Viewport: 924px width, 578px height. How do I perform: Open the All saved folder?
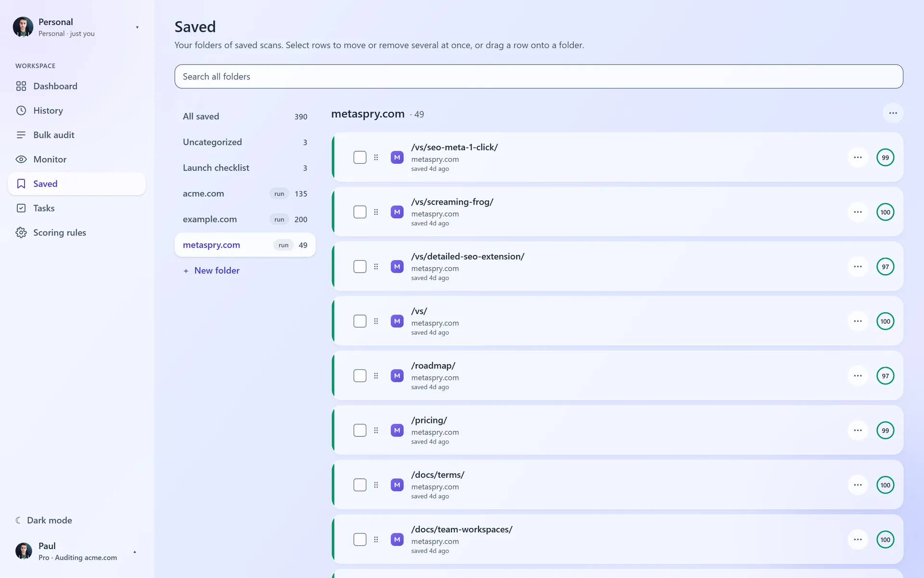[x=245, y=117]
